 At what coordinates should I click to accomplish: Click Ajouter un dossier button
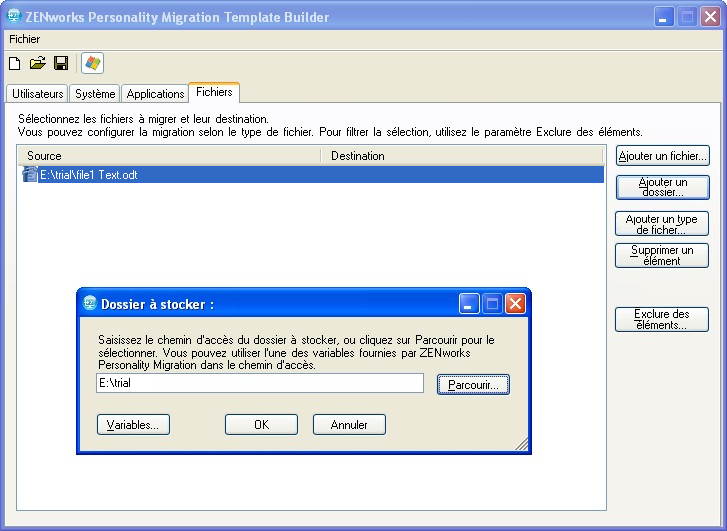tap(663, 187)
